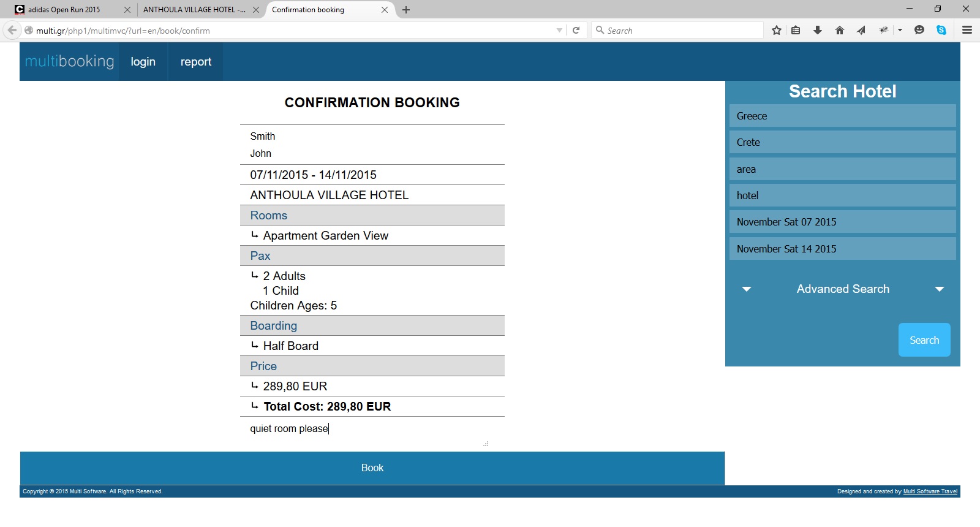Click the browser back arrow button
This screenshot has width=980, height=527.
(x=12, y=30)
